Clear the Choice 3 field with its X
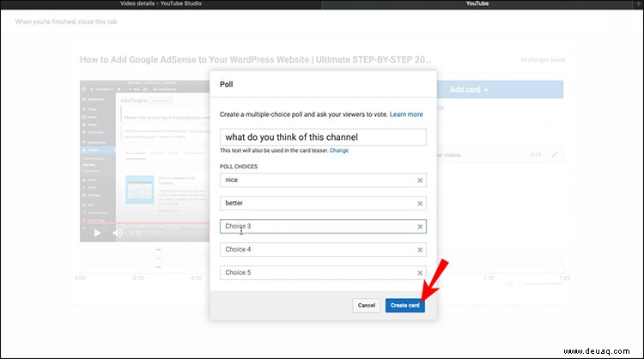Viewport: 644px width, 359px height. [420, 227]
